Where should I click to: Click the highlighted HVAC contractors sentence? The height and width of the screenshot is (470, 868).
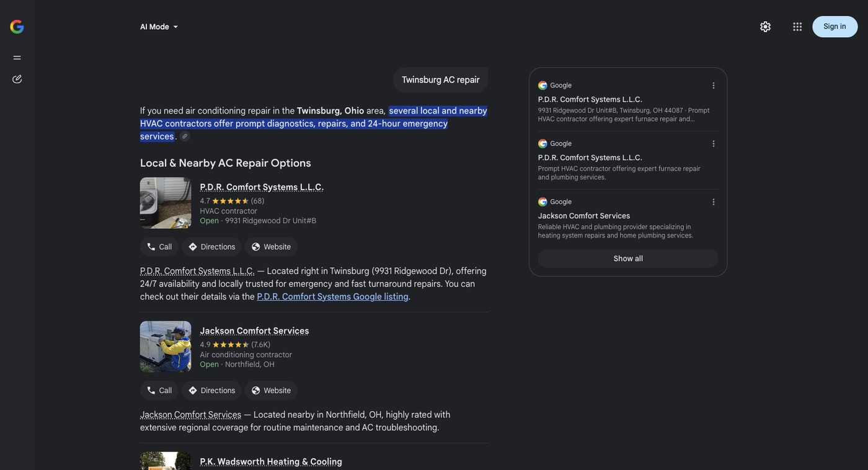(314, 123)
